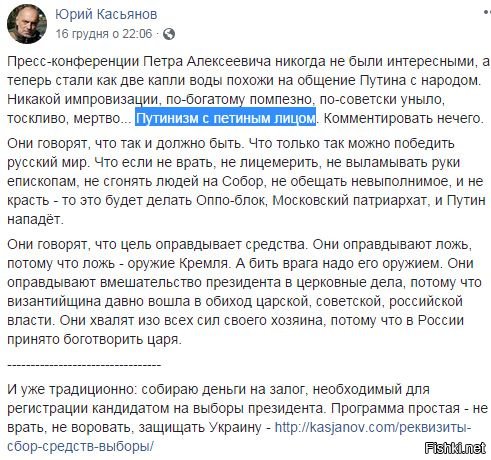Image resolution: width=491 pixels, height=460 pixels.
Task: Click the word византийщина
Action: pyautogui.click(x=54, y=301)
